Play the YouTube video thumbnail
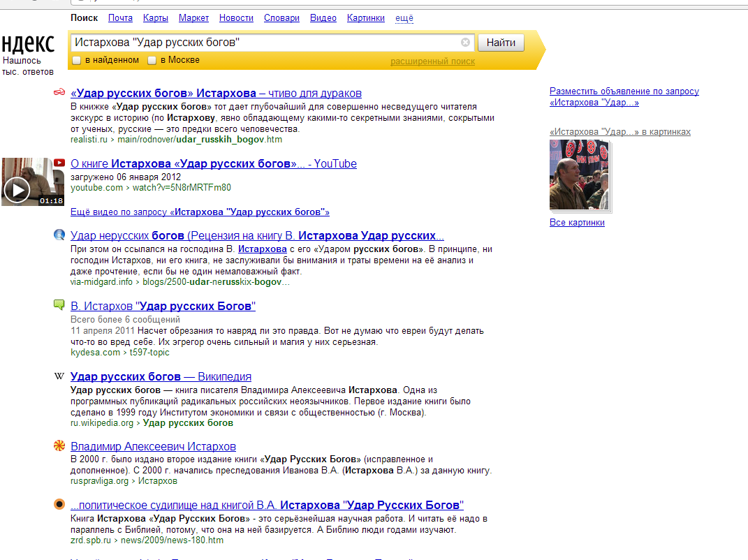 [x=33, y=182]
